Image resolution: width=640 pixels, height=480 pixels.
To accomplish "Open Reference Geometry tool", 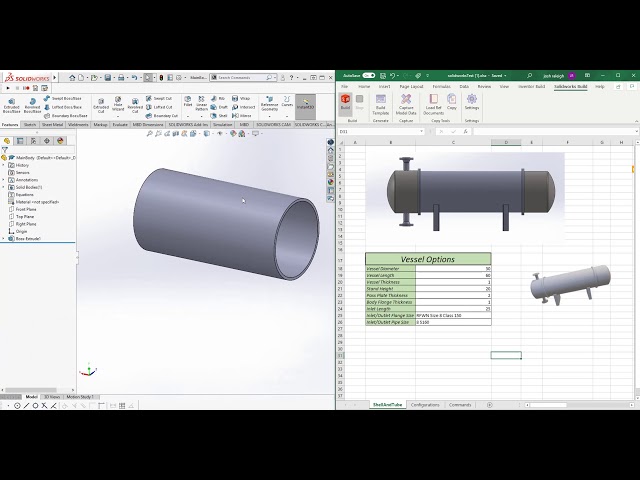I will (x=269, y=104).
